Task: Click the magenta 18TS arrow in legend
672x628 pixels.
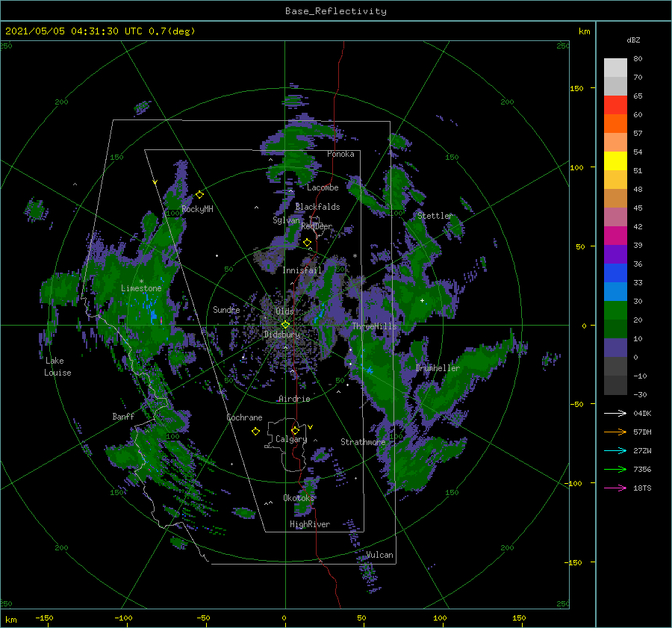Action: pos(615,488)
